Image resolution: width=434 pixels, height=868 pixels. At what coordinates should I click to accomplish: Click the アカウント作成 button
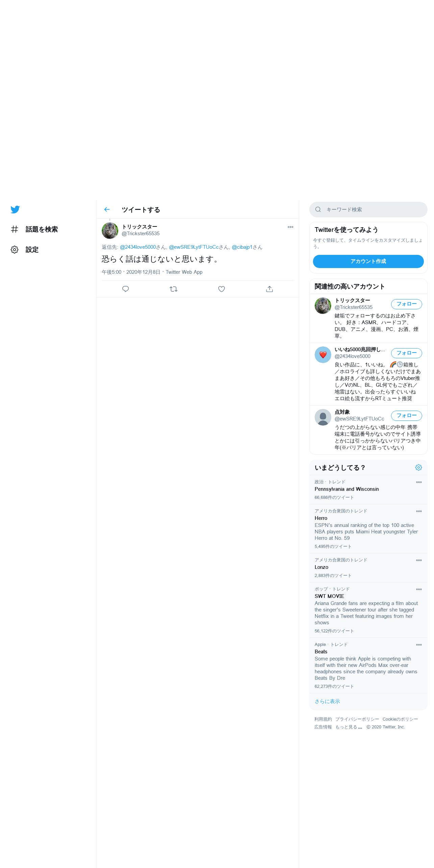tap(368, 261)
